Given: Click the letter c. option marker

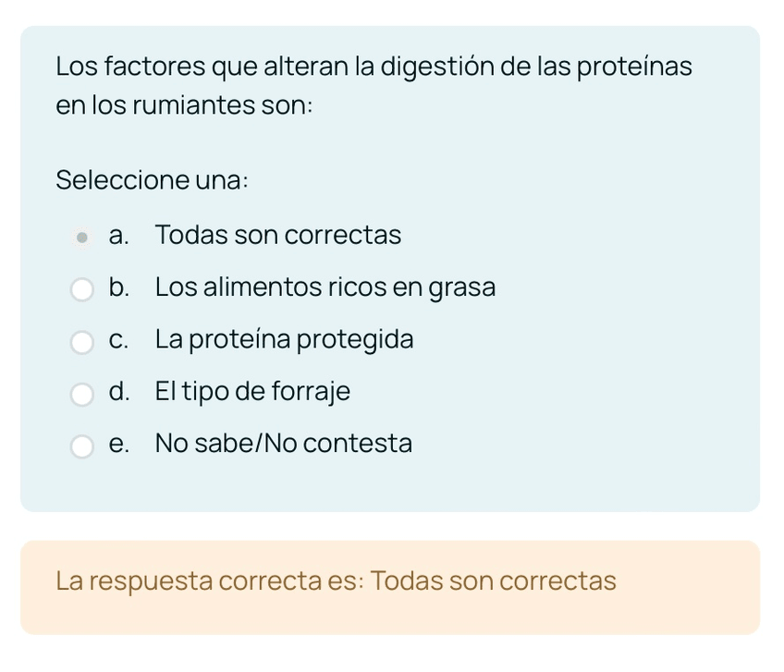Looking at the screenshot, I should (x=118, y=340).
